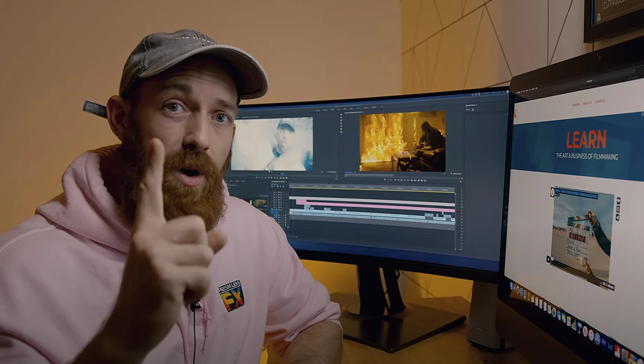Open Premiere Pro from the Dock
644x364 pixels.
[604, 342]
